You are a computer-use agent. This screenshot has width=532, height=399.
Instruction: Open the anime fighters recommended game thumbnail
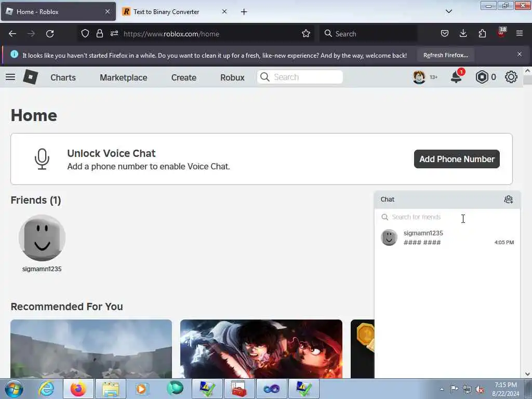point(261,349)
